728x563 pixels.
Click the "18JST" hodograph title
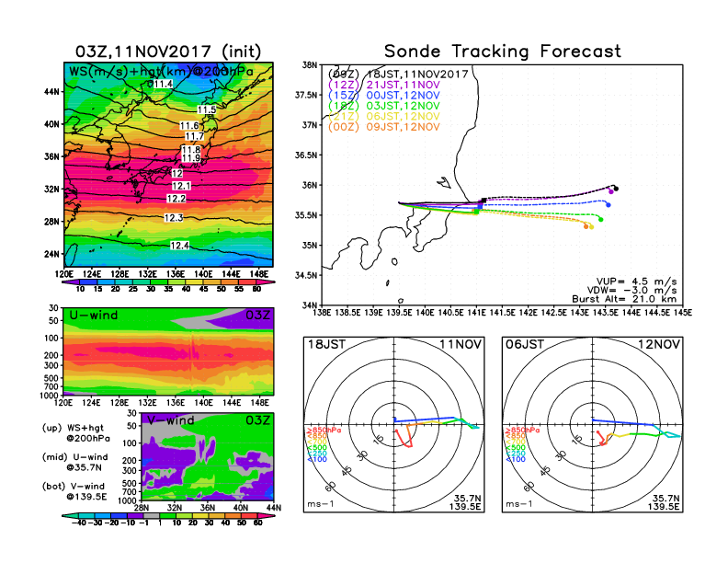tap(327, 344)
